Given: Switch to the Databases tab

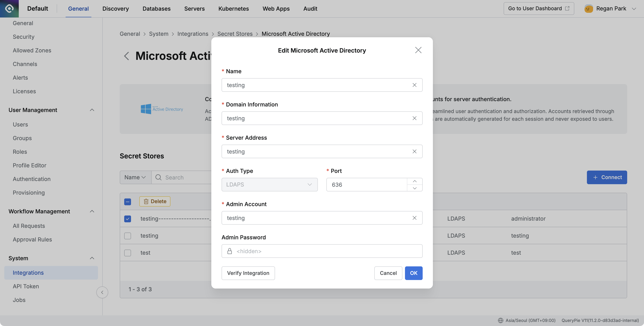Looking at the screenshot, I should click(156, 9).
